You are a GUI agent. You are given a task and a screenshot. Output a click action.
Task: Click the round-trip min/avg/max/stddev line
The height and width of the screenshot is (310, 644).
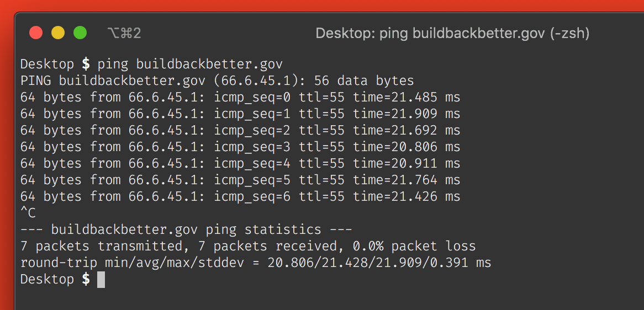click(x=256, y=263)
